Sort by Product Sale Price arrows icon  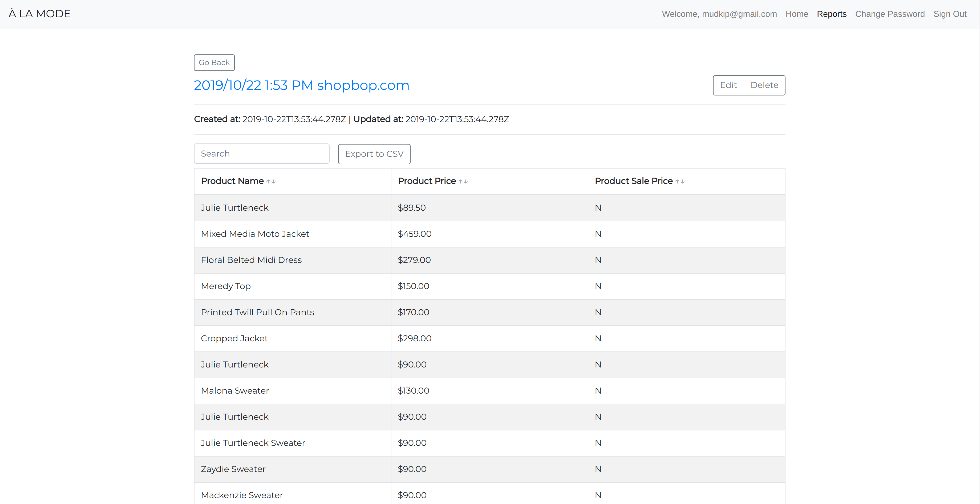[x=680, y=182]
